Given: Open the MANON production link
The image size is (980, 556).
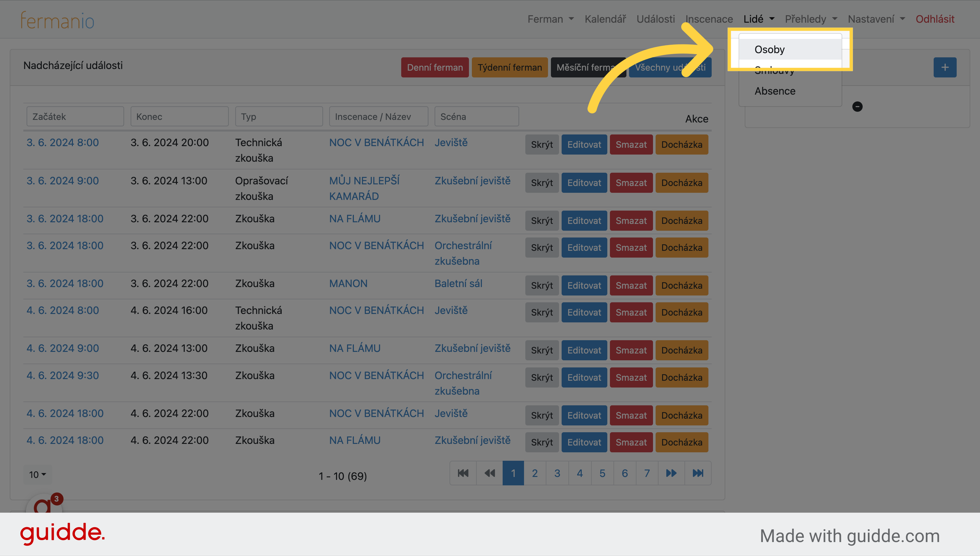Looking at the screenshot, I should pyautogui.click(x=348, y=283).
